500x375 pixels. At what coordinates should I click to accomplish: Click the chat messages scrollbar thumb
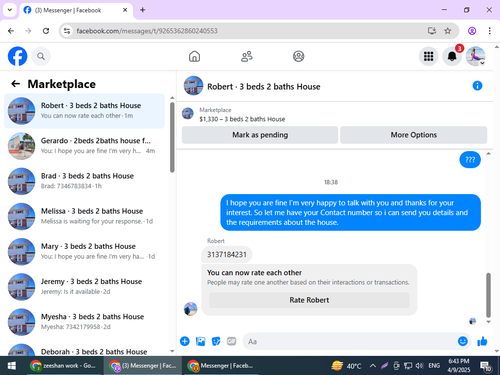488,295
